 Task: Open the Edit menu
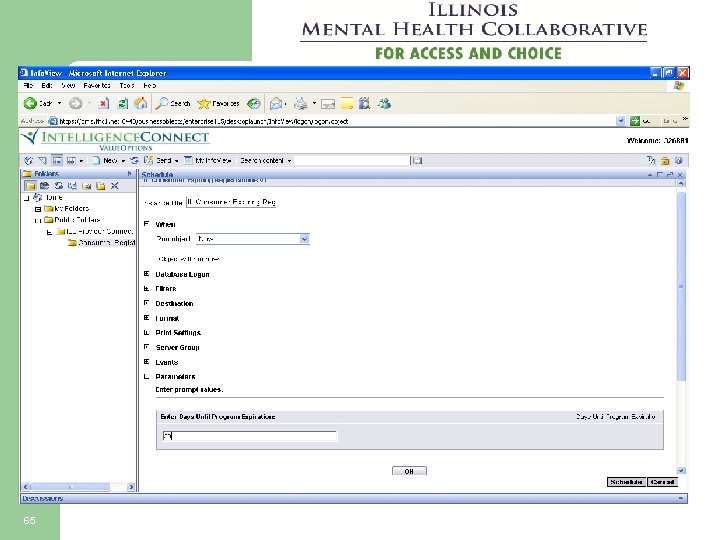(x=47, y=85)
